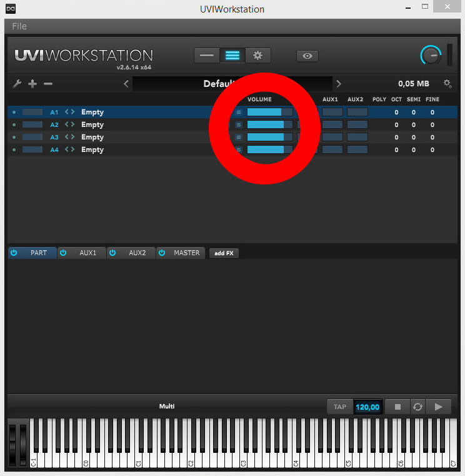Image resolution: width=465 pixels, height=476 pixels.
Task: Remove a part with minus icon
Action: (48, 83)
